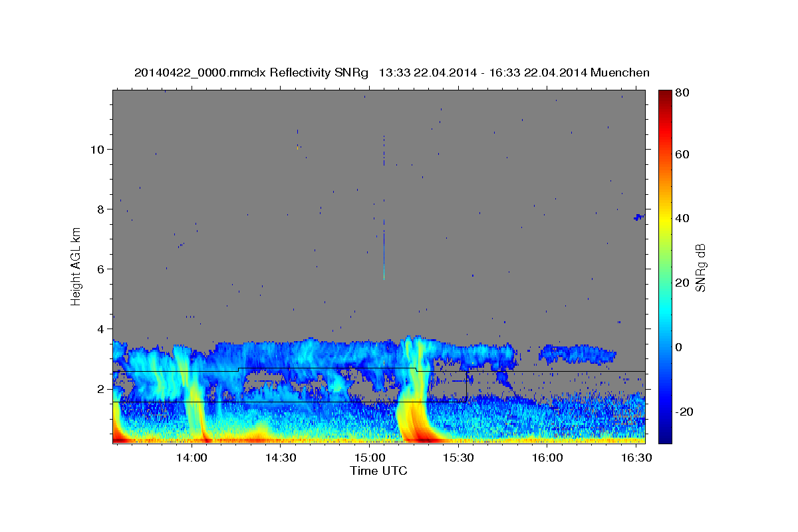The image size is (798, 532).
Task: Click the colorbar value -20
Action: point(684,412)
